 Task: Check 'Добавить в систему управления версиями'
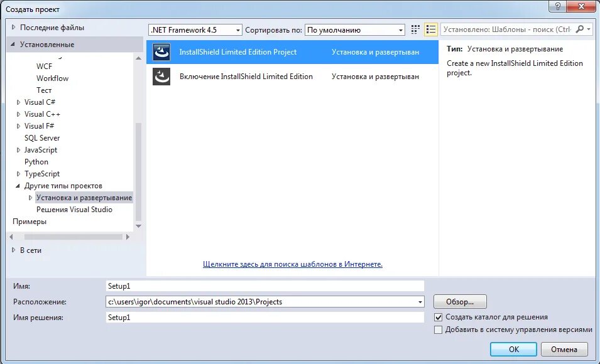[x=439, y=329]
